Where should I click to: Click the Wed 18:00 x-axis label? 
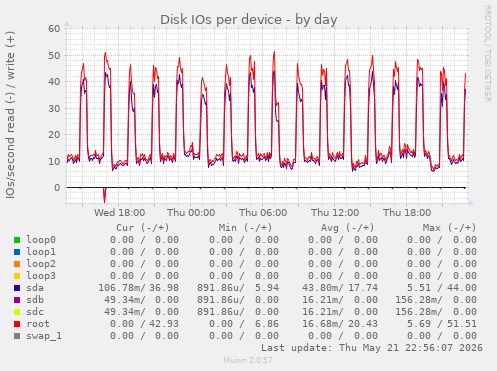coord(119,213)
